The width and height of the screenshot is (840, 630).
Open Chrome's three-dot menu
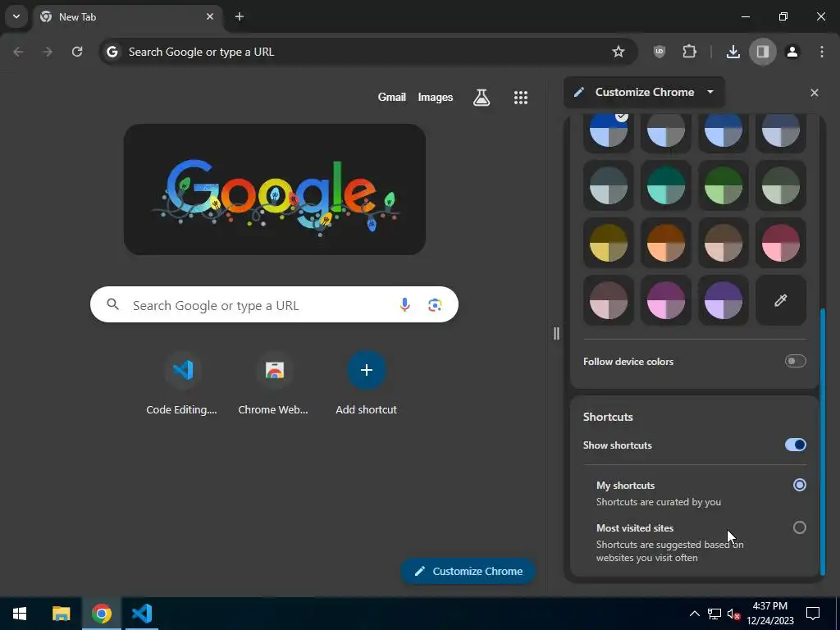point(822,52)
